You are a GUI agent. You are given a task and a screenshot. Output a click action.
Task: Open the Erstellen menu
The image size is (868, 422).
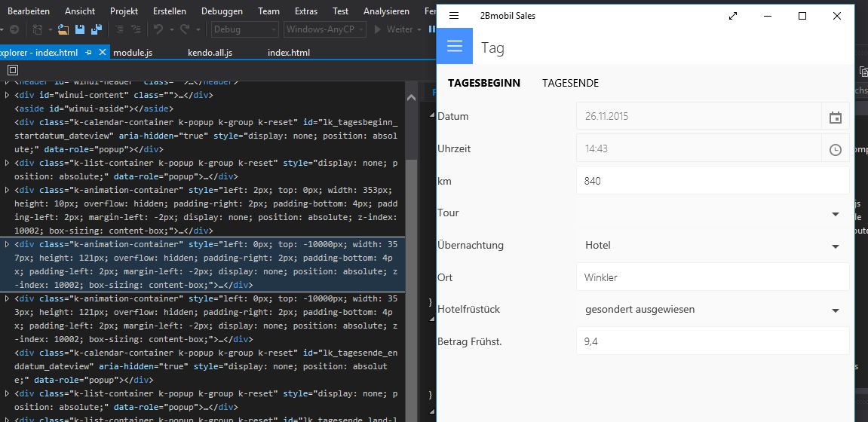click(170, 11)
